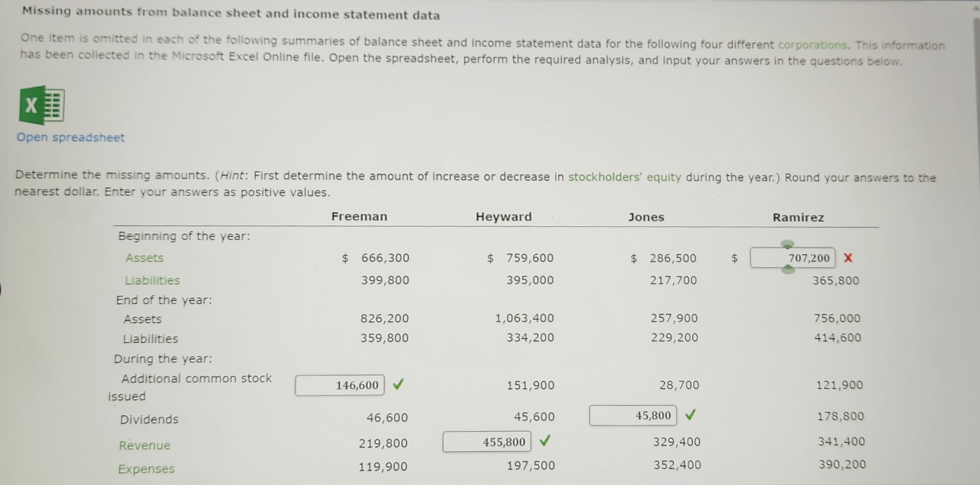The width and height of the screenshot is (980, 485).
Task: Click the green checkmark beside Heyward's revenue 455,800
Action: (545, 441)
